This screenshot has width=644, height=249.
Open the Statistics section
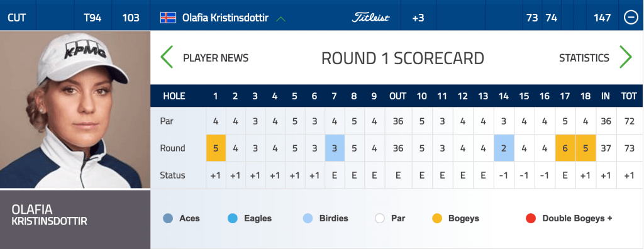point(584,58)
